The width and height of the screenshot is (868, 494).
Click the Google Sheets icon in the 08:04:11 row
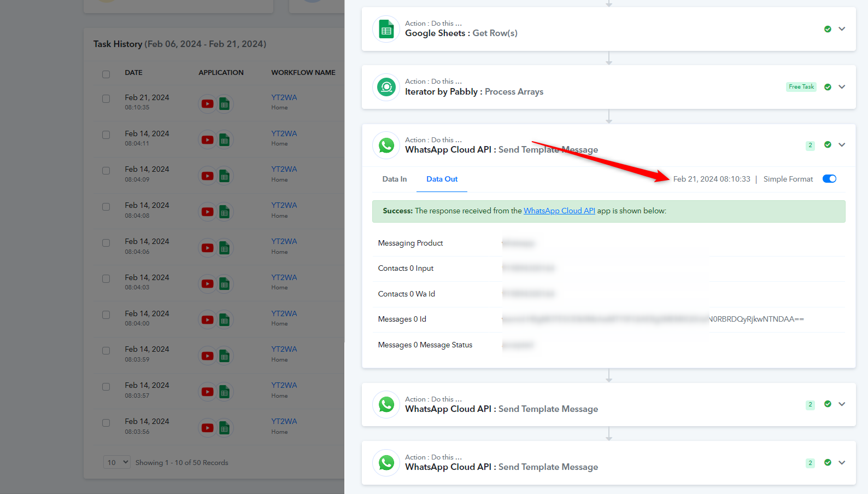point(224,140)
